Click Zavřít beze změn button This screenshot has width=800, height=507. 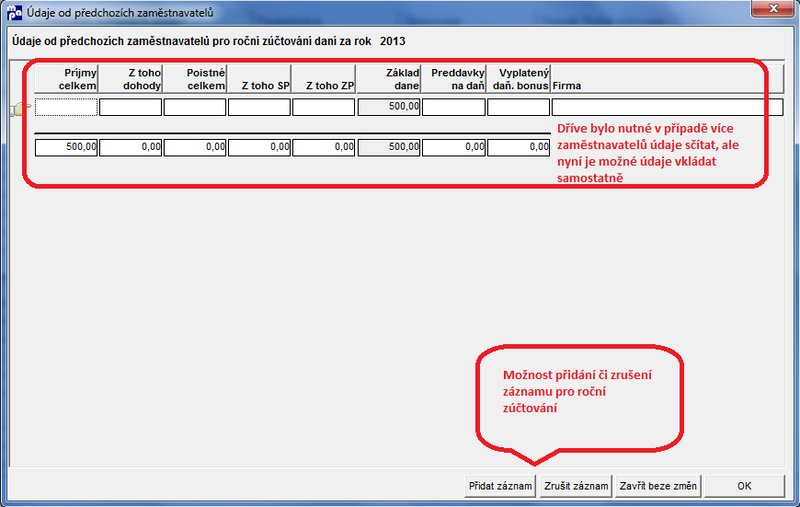pos(658,486)
